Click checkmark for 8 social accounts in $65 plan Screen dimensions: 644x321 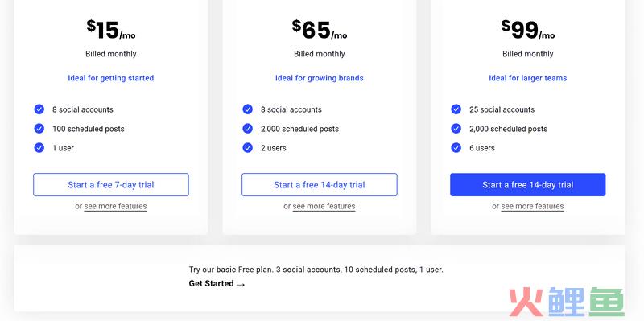pos(248,109)
